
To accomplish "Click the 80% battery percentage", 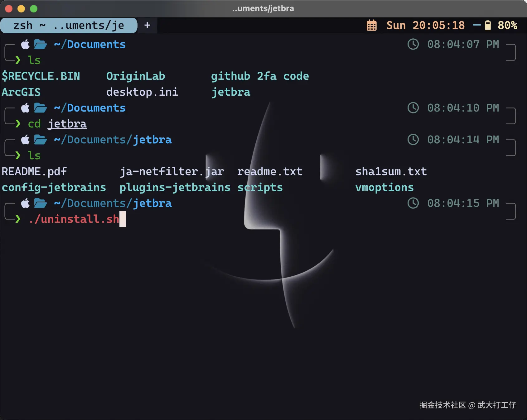I will click(x=507, y=25).
